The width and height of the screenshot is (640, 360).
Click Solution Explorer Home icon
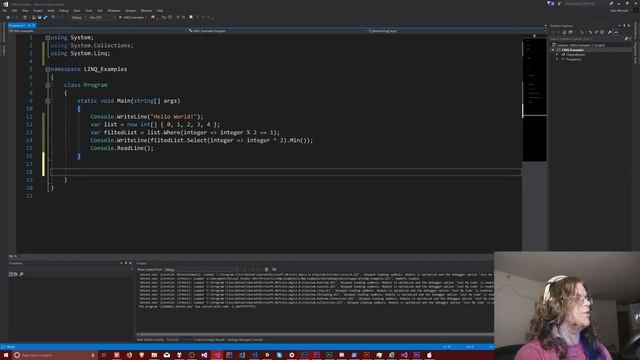(564, 32)
